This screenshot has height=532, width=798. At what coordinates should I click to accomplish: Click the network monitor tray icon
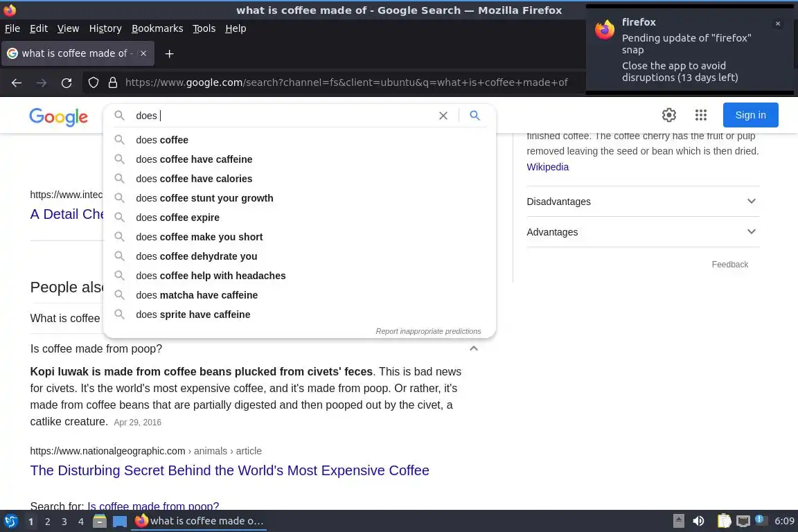743,521
